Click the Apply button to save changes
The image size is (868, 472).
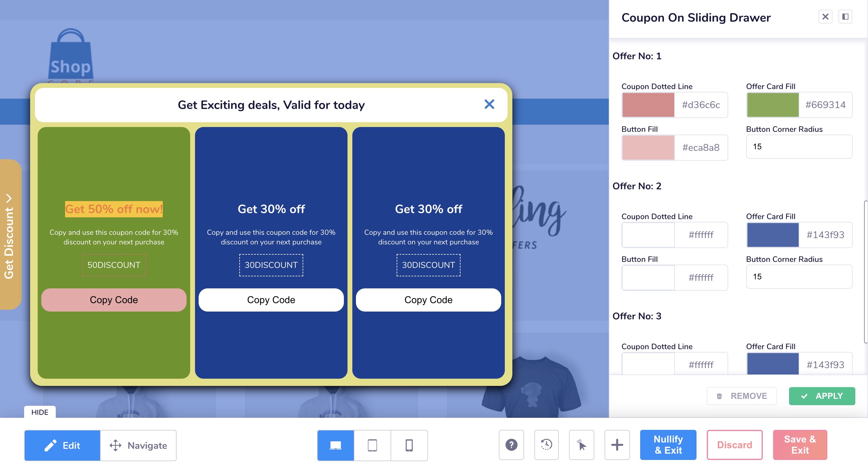click(822, 396)
